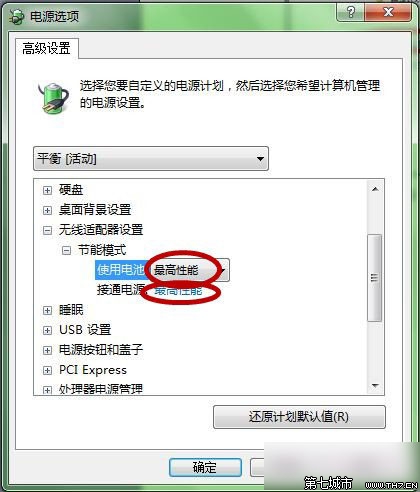
Task: Click the settings list scrollbar thumb
Action: [x=375, y=278]
